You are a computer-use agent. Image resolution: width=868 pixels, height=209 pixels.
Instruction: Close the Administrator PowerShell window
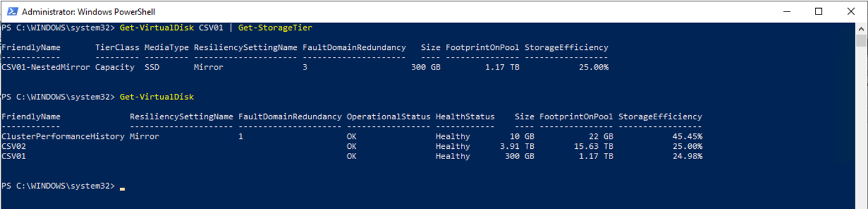[848, 12]
